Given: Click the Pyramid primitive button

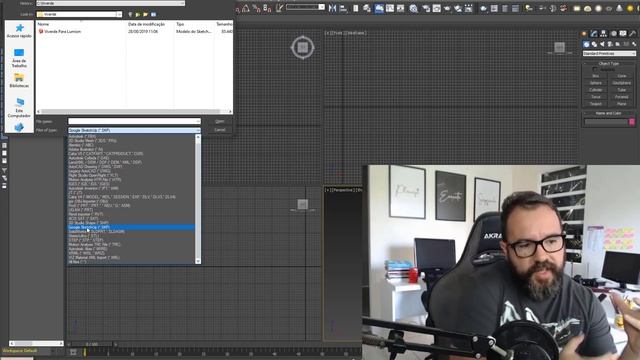Looking at the screenshot, I should tap(621, 97).
